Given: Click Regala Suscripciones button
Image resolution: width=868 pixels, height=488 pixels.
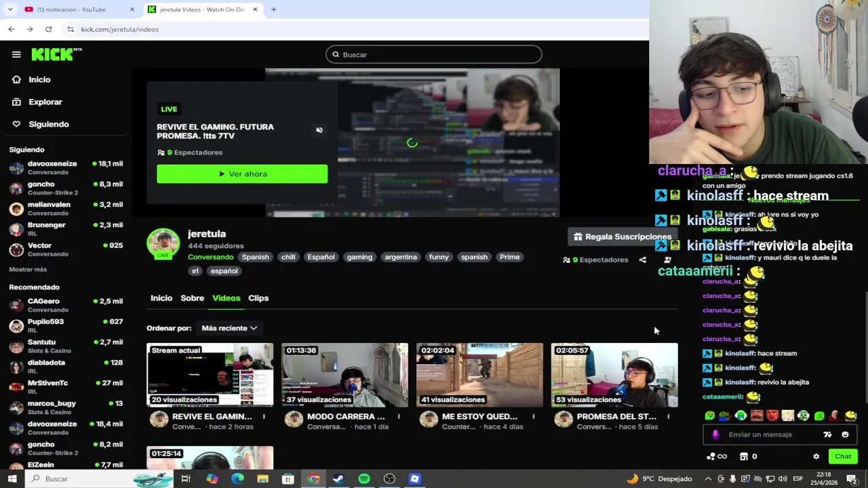Looking at the screenshot, I should 622,237.
